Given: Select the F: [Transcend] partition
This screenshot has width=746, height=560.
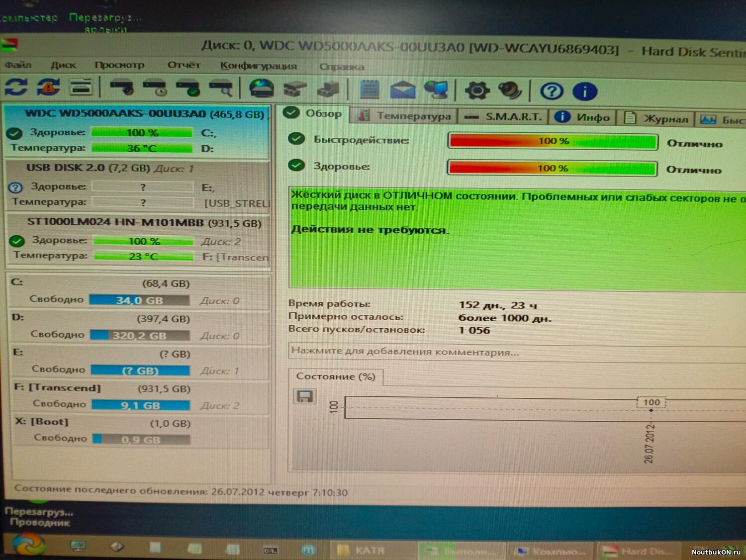Looking at the screenshot, I should click(141, 396).
